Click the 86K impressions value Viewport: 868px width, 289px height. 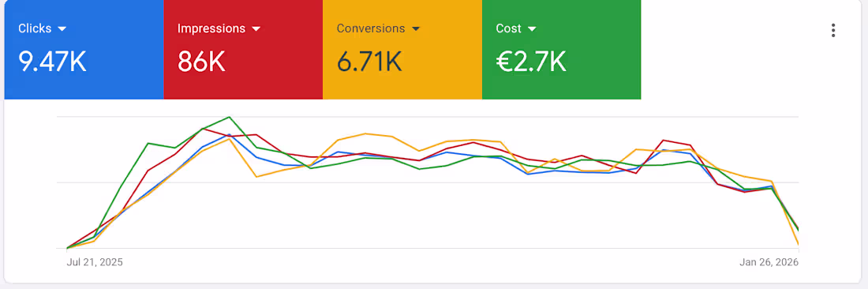click(x=201, y=62)
